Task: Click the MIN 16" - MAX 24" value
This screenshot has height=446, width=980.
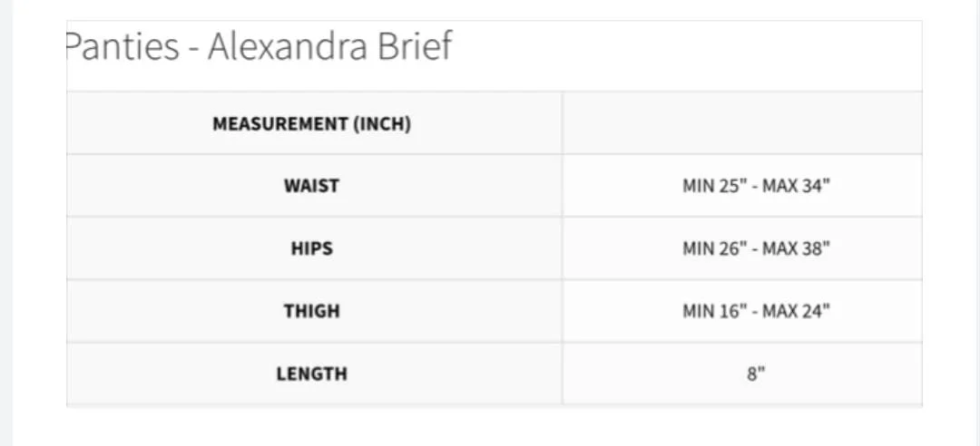Action: [x=756, y=311]
